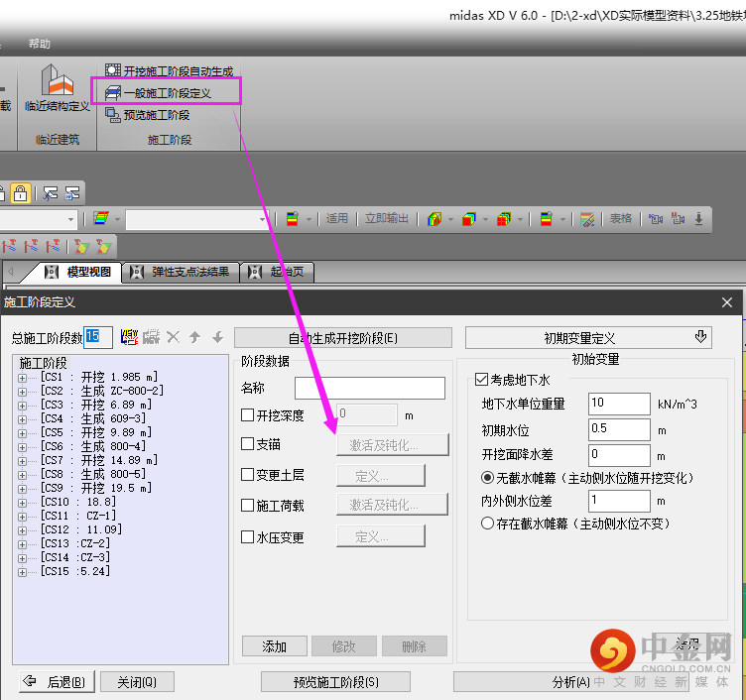Click the 添加 button
Image resolution: width=746 pixels, height=700 pixels.
274,646
